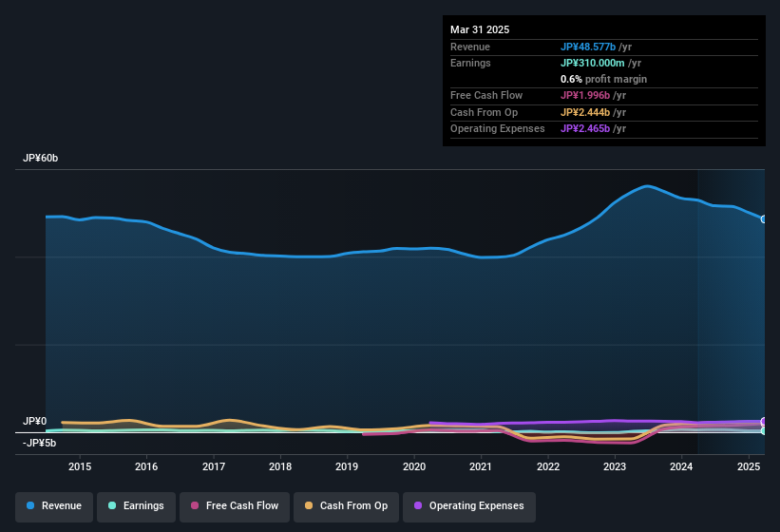Click the Cash From Op label in tooltip
Screen dimensions: 780x532
pos(484,112)
